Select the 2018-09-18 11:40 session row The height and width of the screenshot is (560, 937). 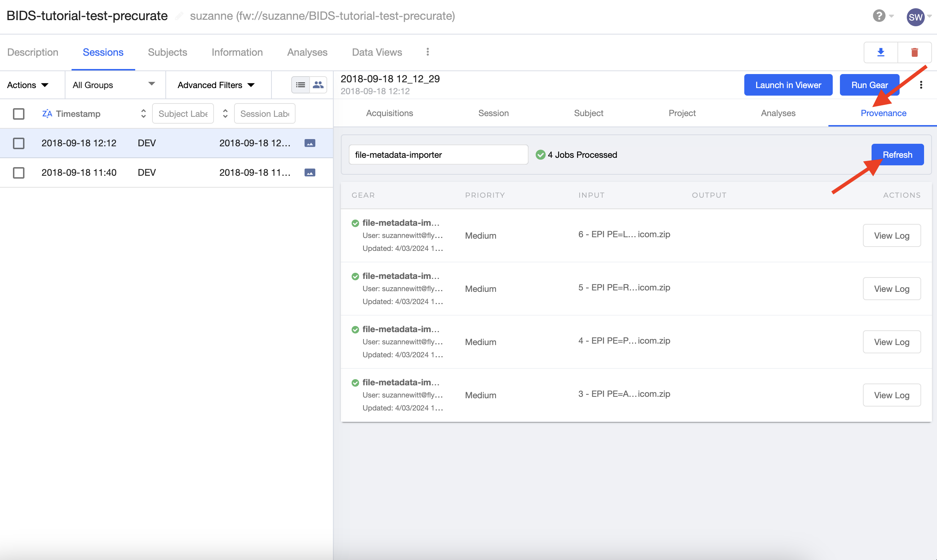coord(166,173)
